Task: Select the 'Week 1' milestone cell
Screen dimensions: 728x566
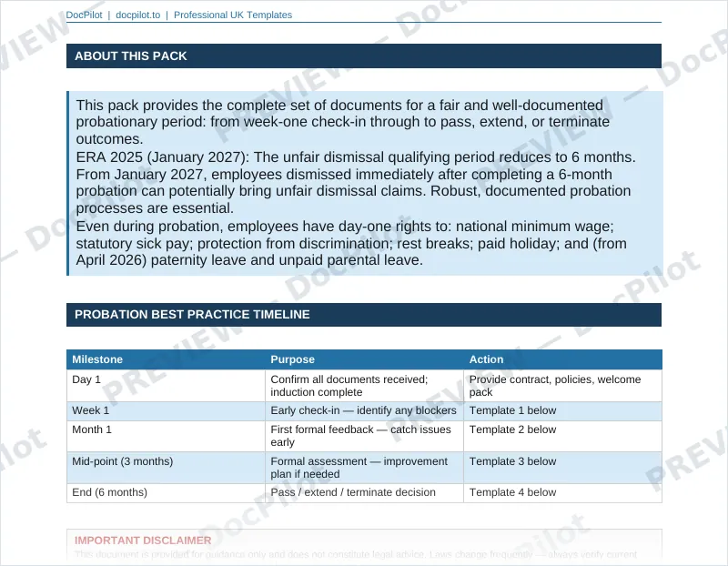Action: coord(166,411)
